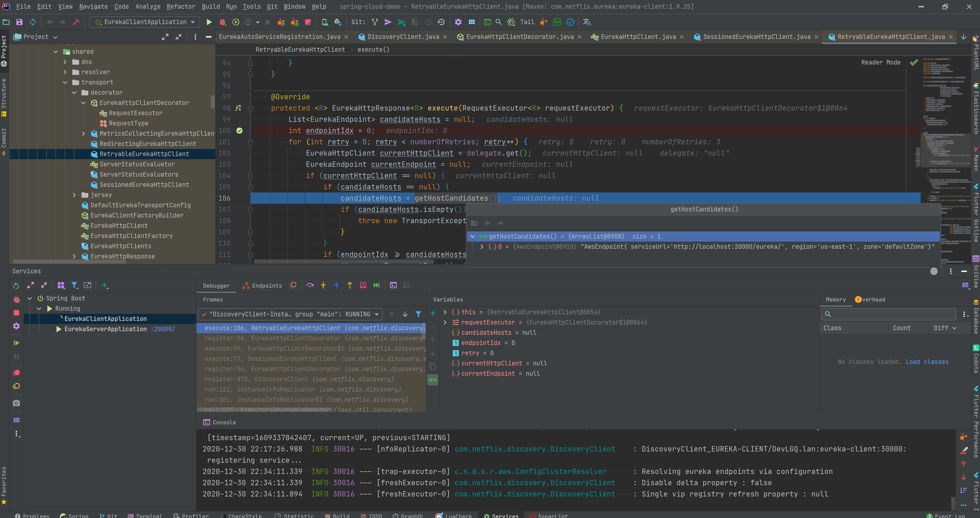This screenshot has height=518, width=980.
Task: Collapse the shared folder in Project tree
Action: (56, 51)
